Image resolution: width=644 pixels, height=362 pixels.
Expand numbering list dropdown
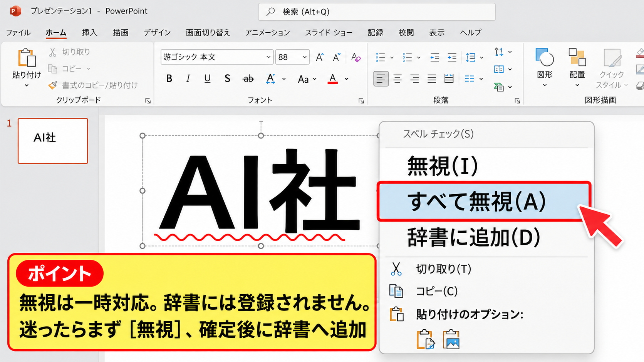[419, 58]
